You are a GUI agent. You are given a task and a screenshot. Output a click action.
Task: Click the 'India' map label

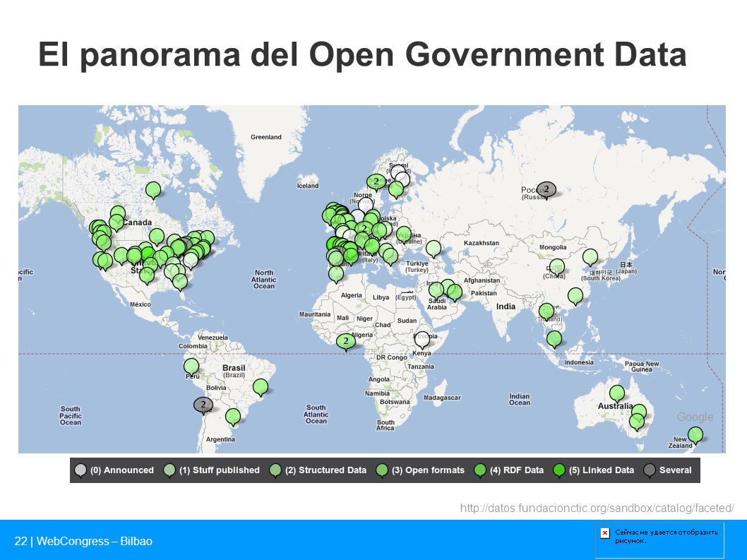(506, 306)
